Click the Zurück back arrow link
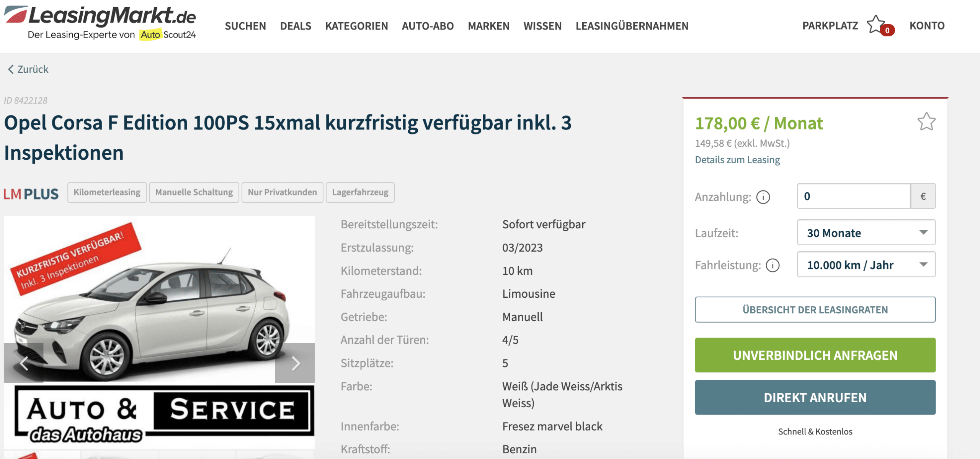 coord(28,69)
